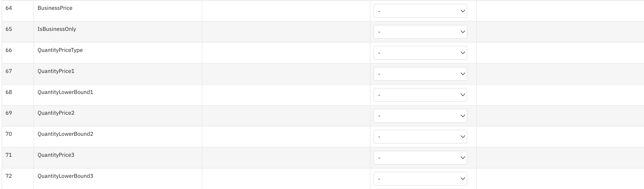The height and width of the screenshot is (189, 644).
Task: Click row number 64 cell
Action: (18, 11)
